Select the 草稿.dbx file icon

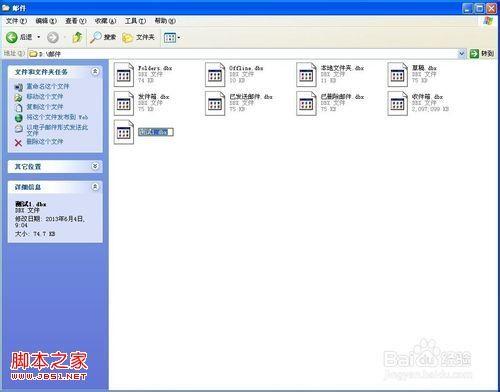397,74
